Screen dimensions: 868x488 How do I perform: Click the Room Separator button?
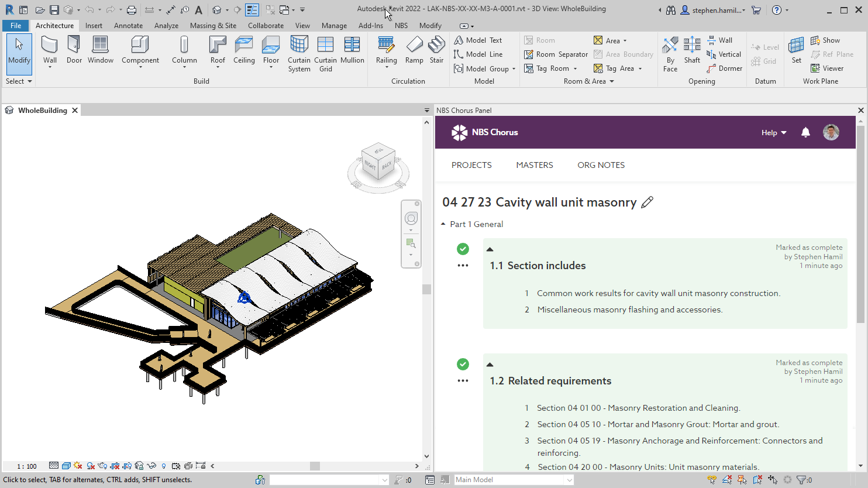coord(556,54)
